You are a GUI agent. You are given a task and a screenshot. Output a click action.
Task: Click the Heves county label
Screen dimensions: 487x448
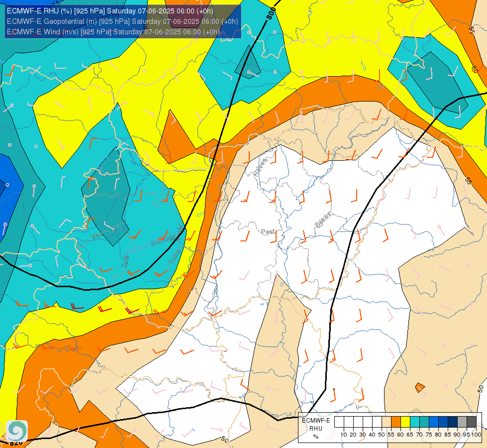click(260, 167)
